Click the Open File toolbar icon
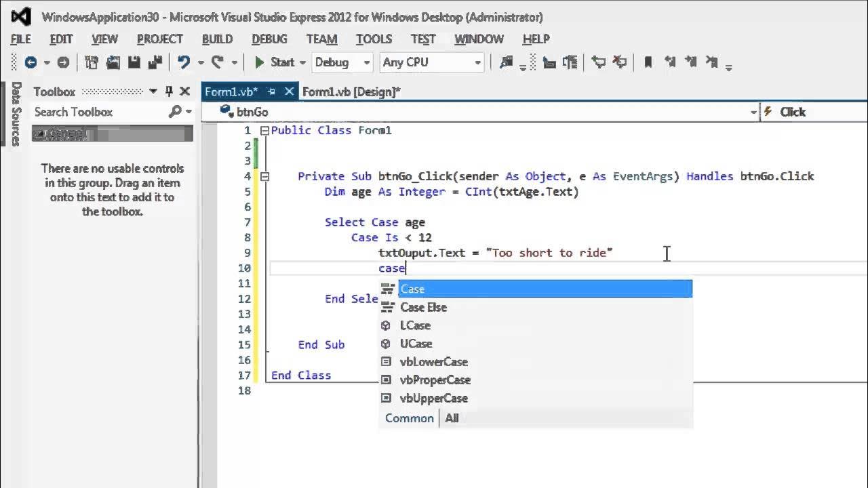 [113, 62]
